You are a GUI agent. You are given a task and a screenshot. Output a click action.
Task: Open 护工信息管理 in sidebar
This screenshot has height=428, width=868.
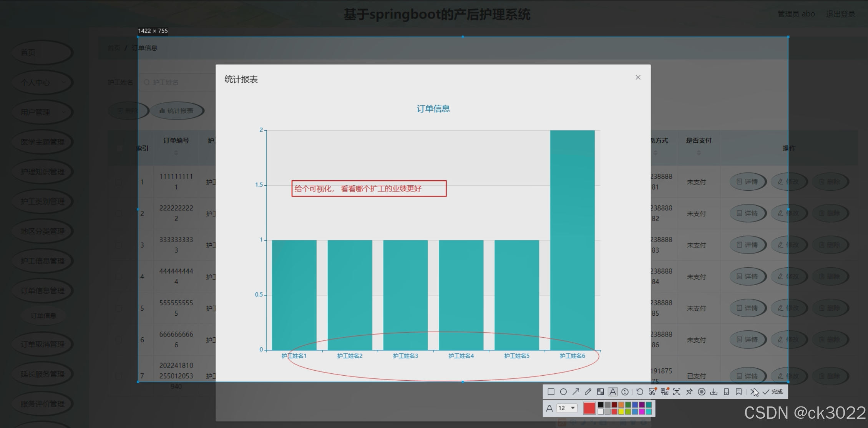click(42, 261)
